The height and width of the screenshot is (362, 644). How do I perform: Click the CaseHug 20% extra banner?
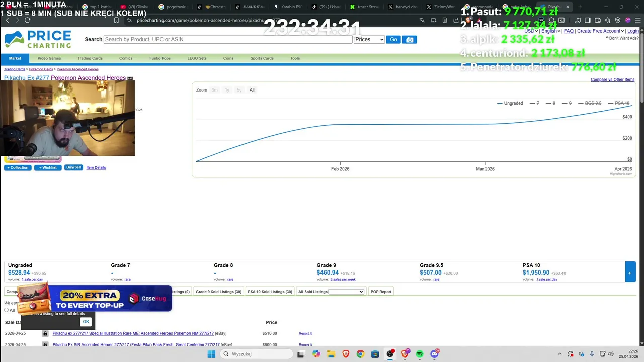[x=96, y=298]
